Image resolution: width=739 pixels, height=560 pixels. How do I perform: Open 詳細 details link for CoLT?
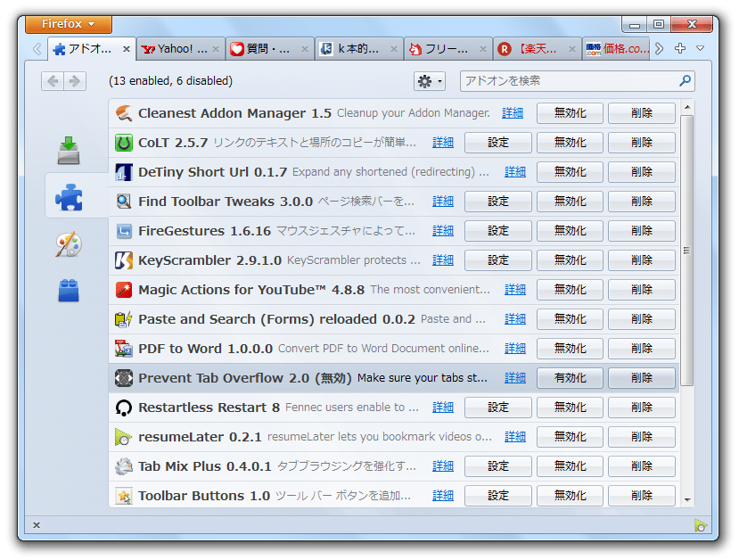[x=442, y=143]
